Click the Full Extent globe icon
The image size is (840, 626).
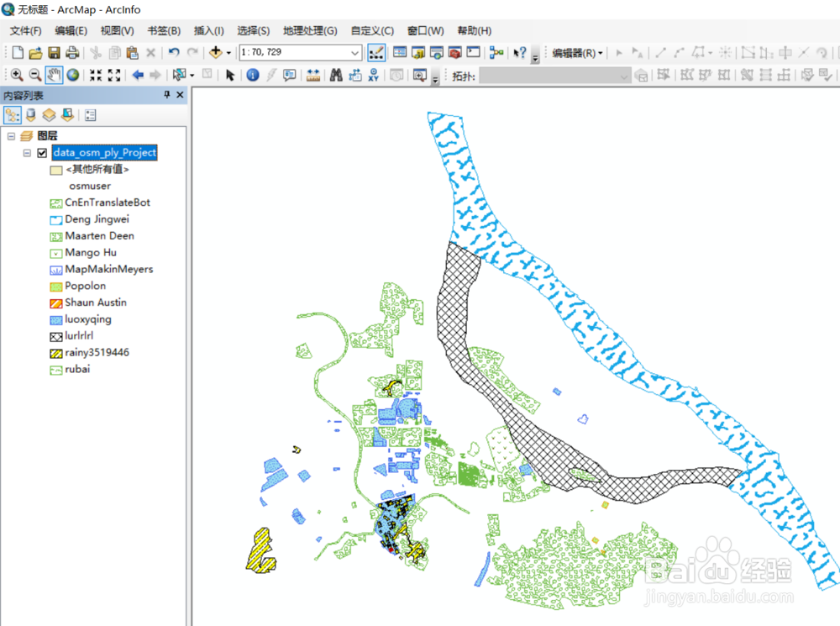[71, 75]
